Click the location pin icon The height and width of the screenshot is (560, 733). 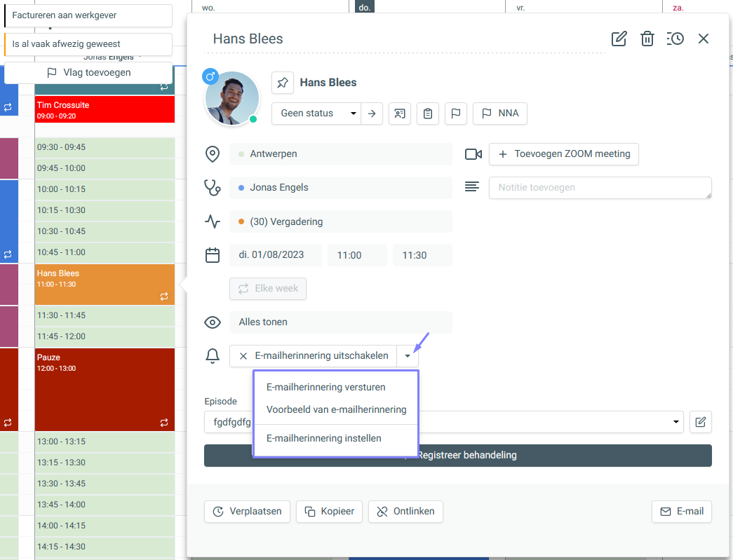213,154
